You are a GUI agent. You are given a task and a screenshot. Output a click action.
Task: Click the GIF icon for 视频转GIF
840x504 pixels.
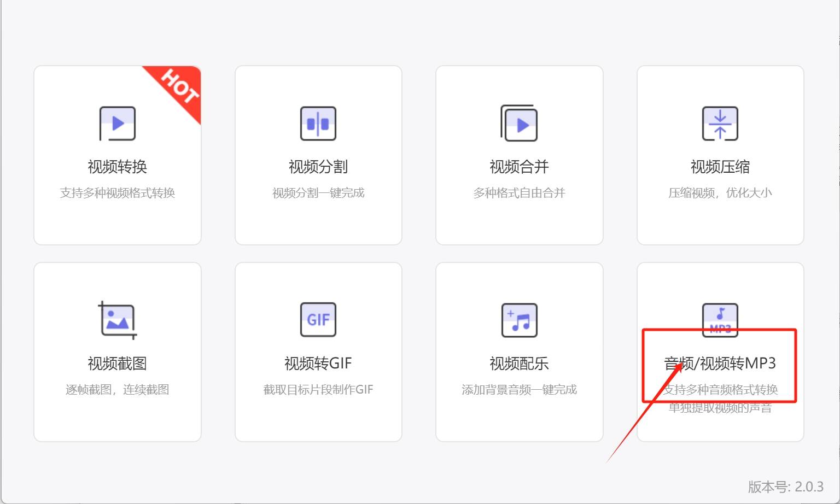[x=318, y=320]
